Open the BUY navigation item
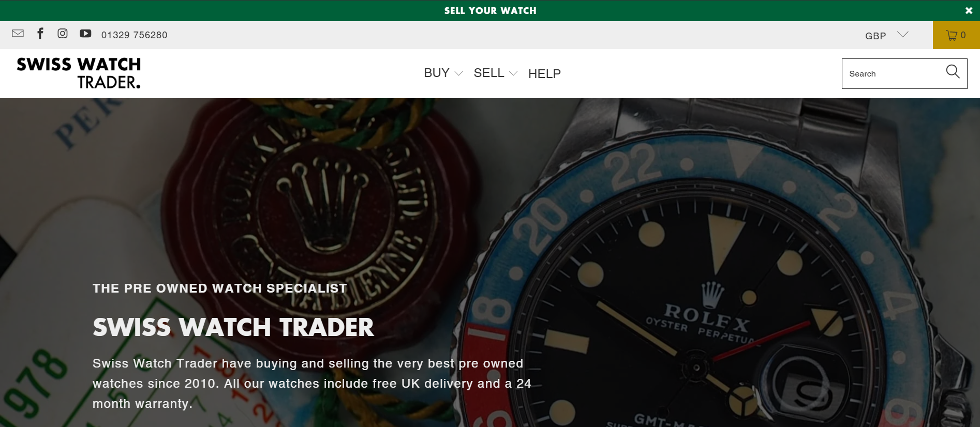Viewport: 980px width, 427px height. [x=437, y=73]
